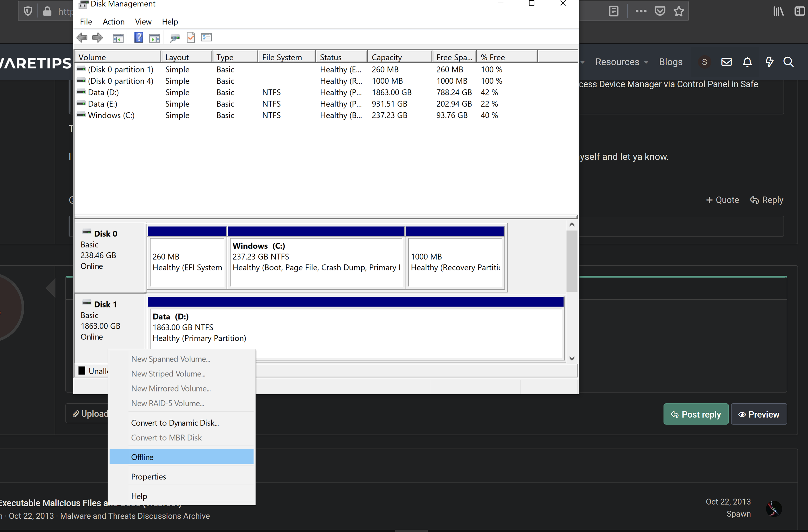The width and height of the screenshot is (808, 532).
Task: Bookmark page with the star icon
Action: pyautogui.click(x=679, y=11)
